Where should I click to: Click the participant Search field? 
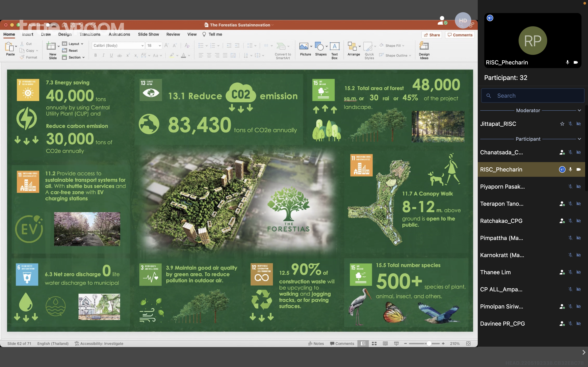point(532,96)
